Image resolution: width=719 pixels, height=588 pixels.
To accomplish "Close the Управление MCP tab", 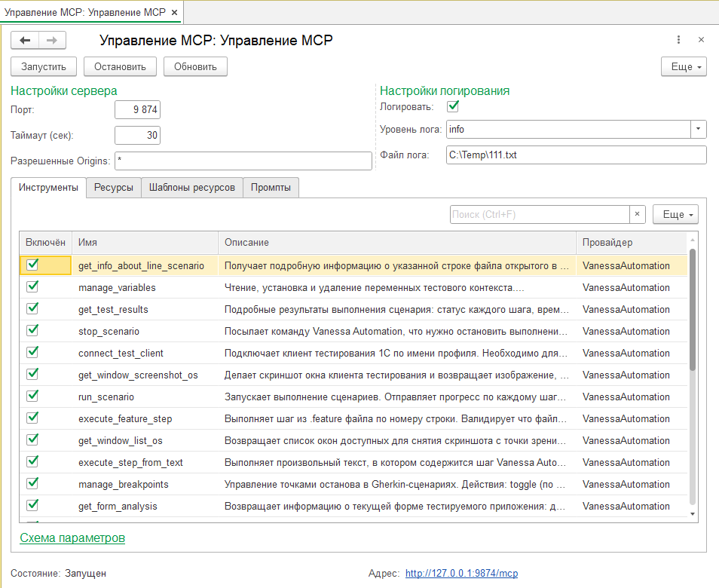I will pyautogui.click(x=175, y=13).
